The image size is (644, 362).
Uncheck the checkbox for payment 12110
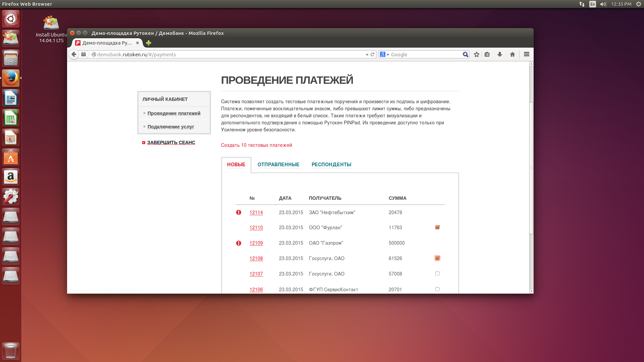tap(437, 227)
